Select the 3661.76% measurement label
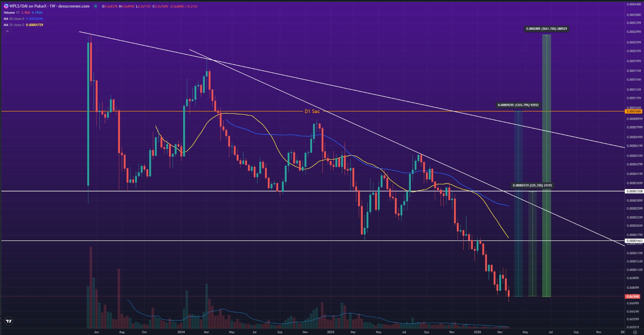The width and height of the screenshot is (644, 335). 547,29
